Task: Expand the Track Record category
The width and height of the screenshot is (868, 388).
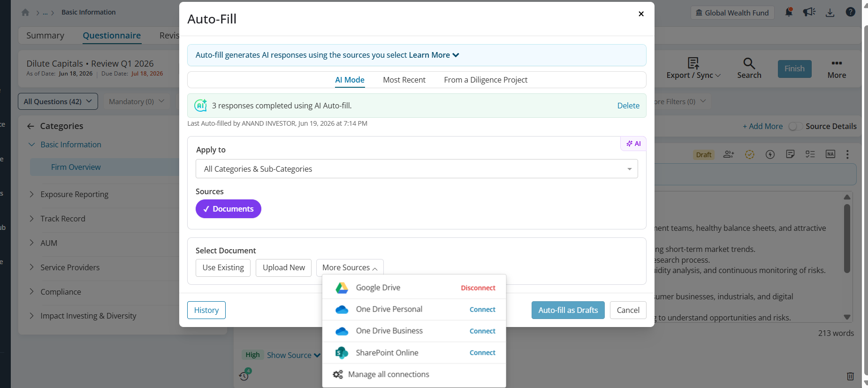Action: coord(31,219)
